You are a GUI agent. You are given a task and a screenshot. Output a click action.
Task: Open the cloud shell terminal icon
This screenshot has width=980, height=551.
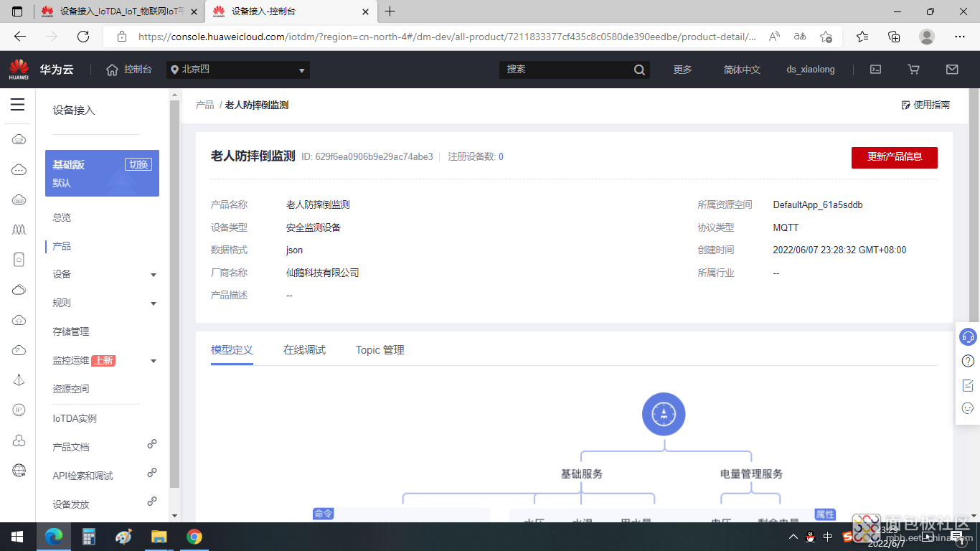(x=875, y=70)
